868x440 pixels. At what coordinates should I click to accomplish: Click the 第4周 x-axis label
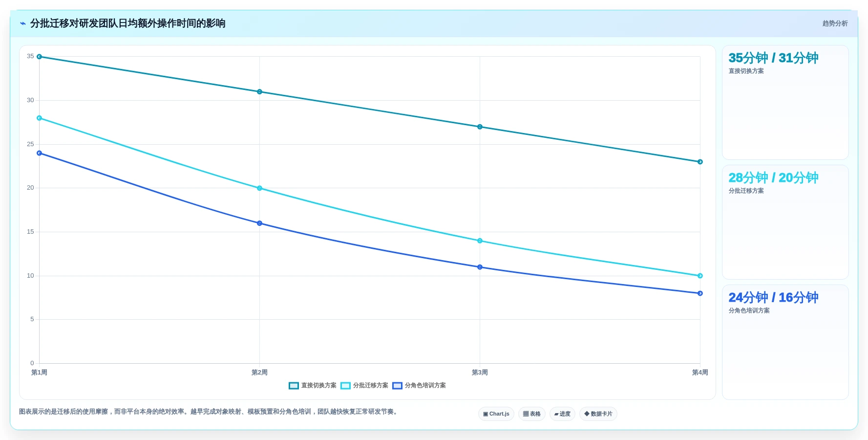(x=700, y=373)
